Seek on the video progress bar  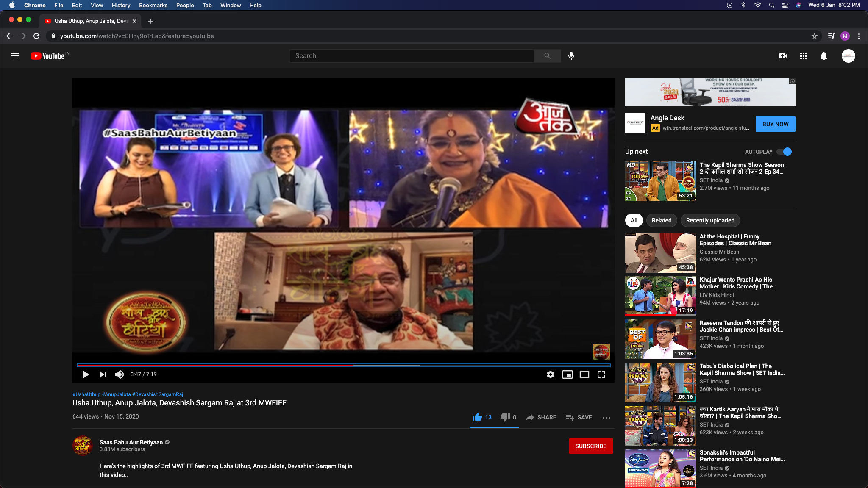point(343,365)
